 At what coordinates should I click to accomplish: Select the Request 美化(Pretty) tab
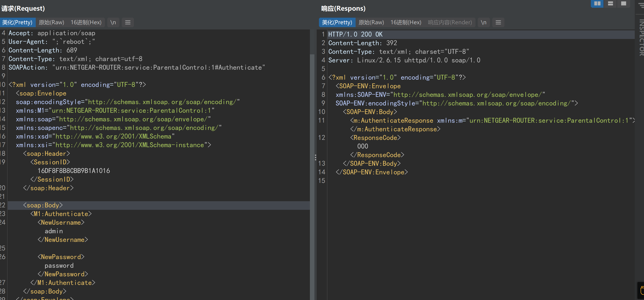click(x=17, y=22)
